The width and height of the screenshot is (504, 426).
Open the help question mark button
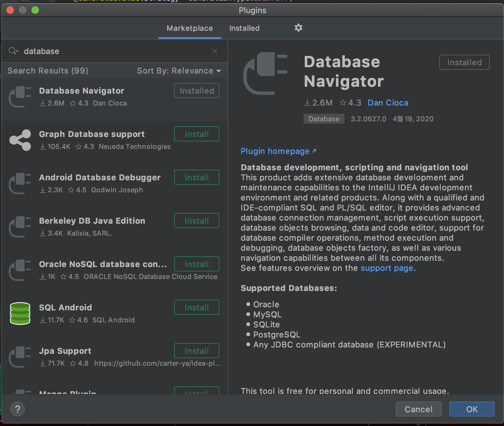[x=18, y=409]
